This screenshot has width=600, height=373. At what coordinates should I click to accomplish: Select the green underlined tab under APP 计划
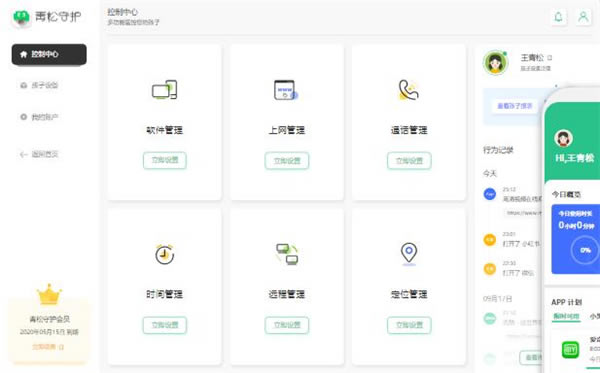[x=566, y=316]
